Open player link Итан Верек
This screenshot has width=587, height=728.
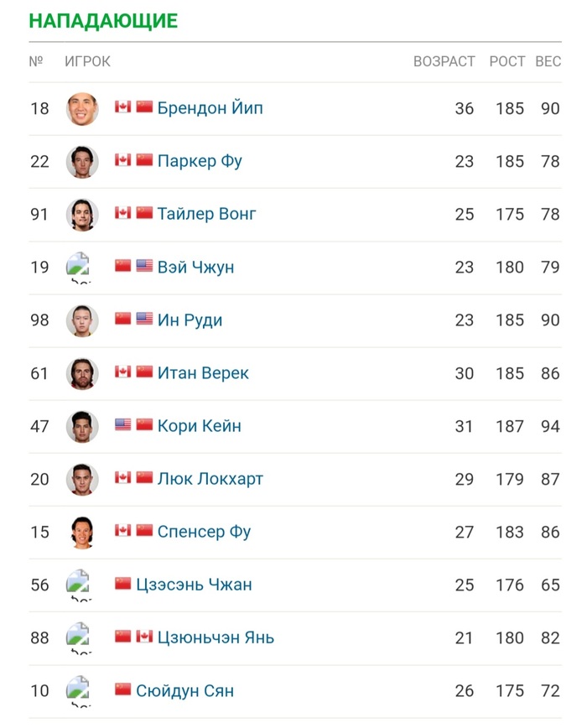(203, 373)
